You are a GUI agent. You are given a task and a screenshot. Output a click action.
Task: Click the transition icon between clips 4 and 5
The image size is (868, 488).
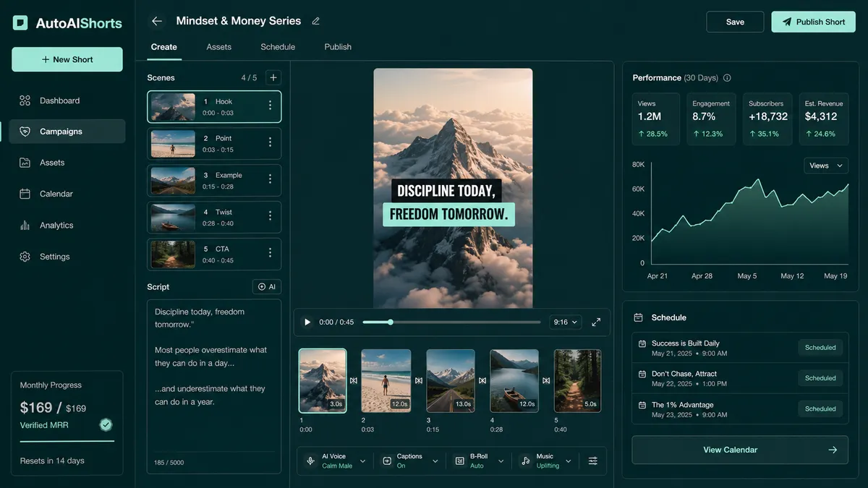point(546,380)
